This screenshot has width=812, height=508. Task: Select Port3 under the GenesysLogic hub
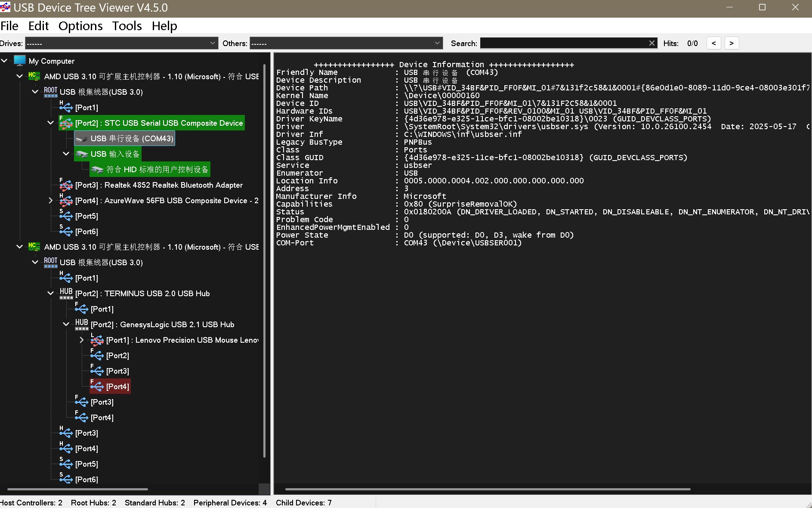(117, 371)
